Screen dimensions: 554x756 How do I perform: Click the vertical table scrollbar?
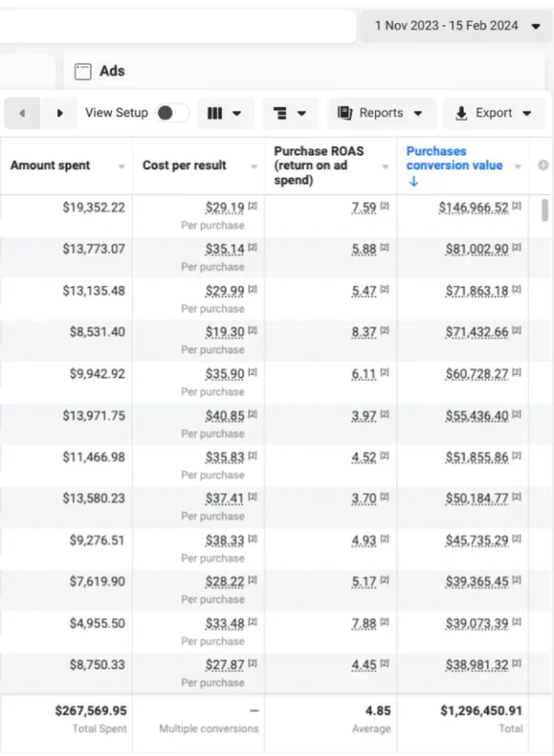tap(545, 210)
